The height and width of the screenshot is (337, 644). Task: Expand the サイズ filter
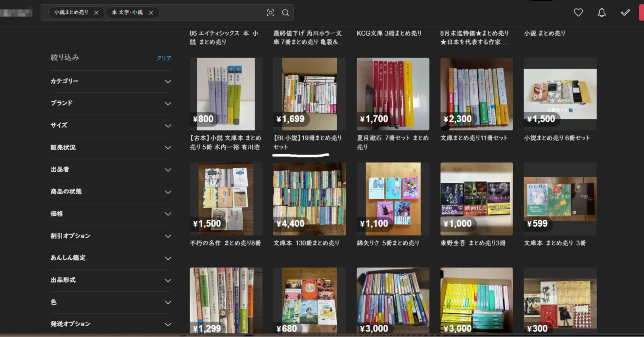point(111,126)
